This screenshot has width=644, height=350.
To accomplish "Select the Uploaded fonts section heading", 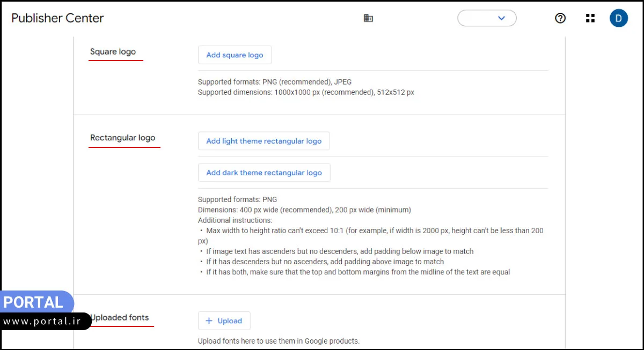I will coord(120,318).
